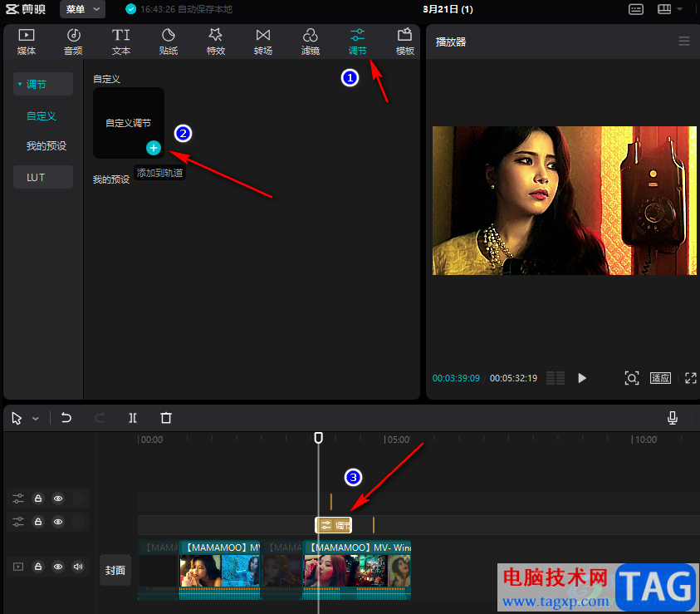Open the 媒体 (Media) tab

[27, 42]
